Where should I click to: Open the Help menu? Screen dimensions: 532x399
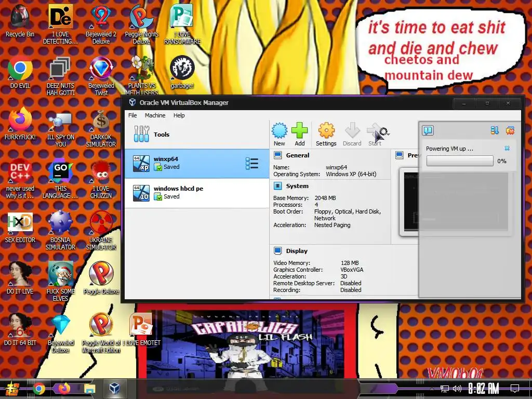tap(179, 115)
